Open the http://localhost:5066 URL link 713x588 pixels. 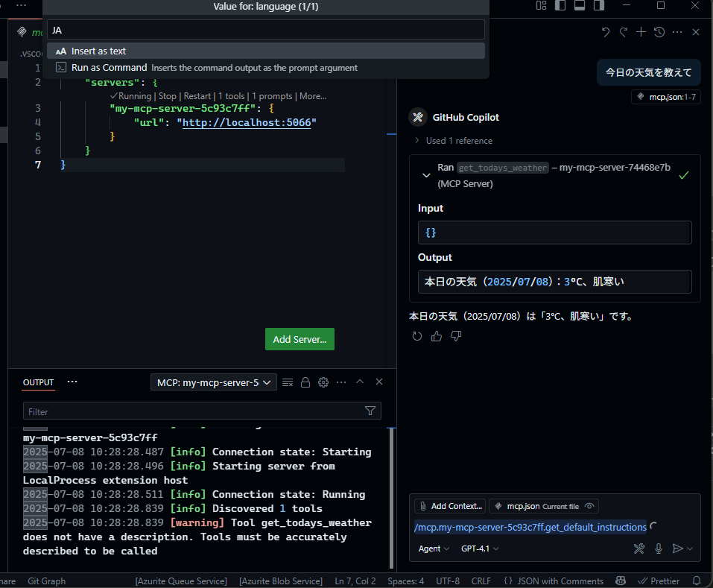(x=247, y=122)
